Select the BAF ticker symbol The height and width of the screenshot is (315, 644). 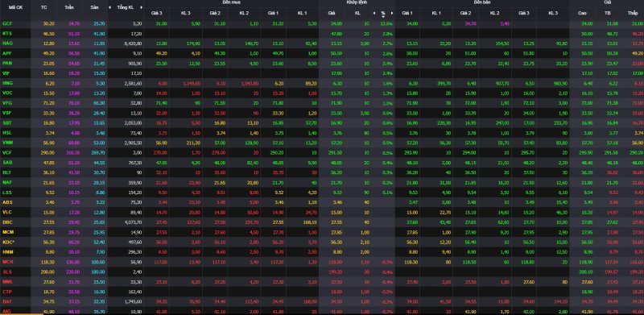[6, 301]
